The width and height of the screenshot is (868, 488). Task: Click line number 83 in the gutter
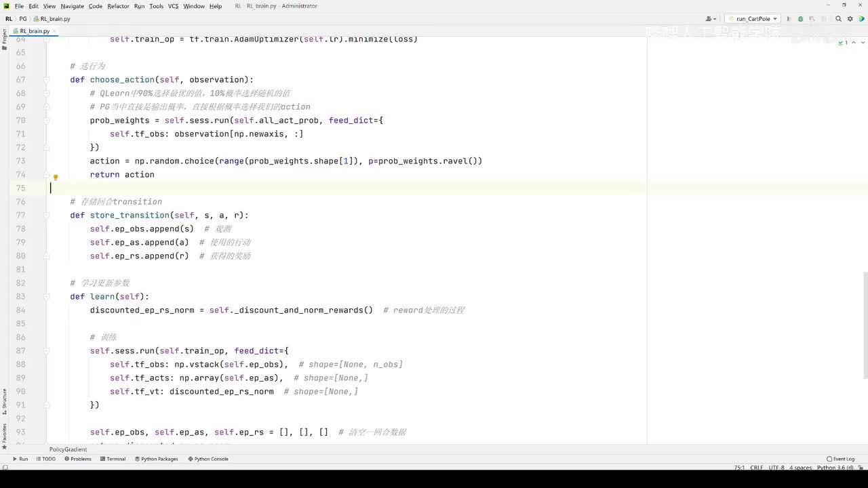click(20, 297)
